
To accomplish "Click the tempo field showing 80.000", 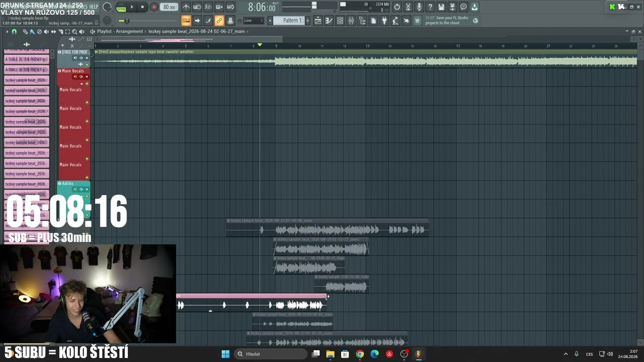I will 170,7.
